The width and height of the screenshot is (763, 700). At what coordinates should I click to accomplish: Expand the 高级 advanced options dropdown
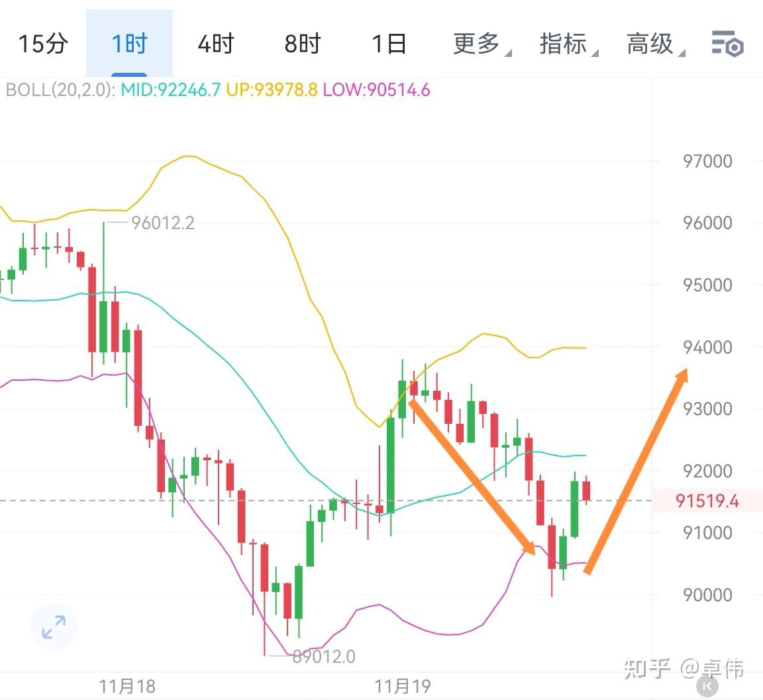click(x=650, y=44)
